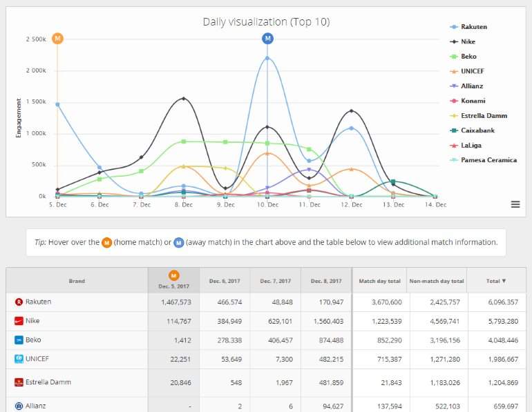Sort by Non-match day total column
This screenshot has height=412, width=532.
437,281
